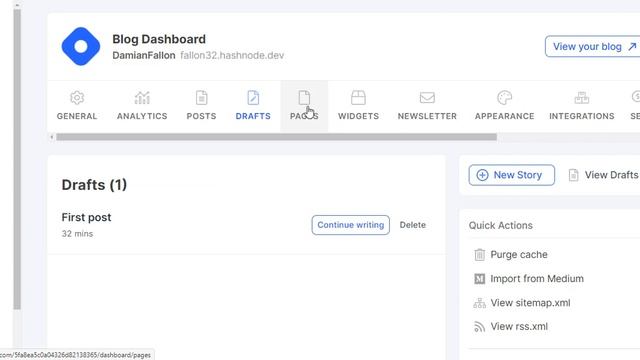Click the Blog Dashboard title

coord(159,39)
